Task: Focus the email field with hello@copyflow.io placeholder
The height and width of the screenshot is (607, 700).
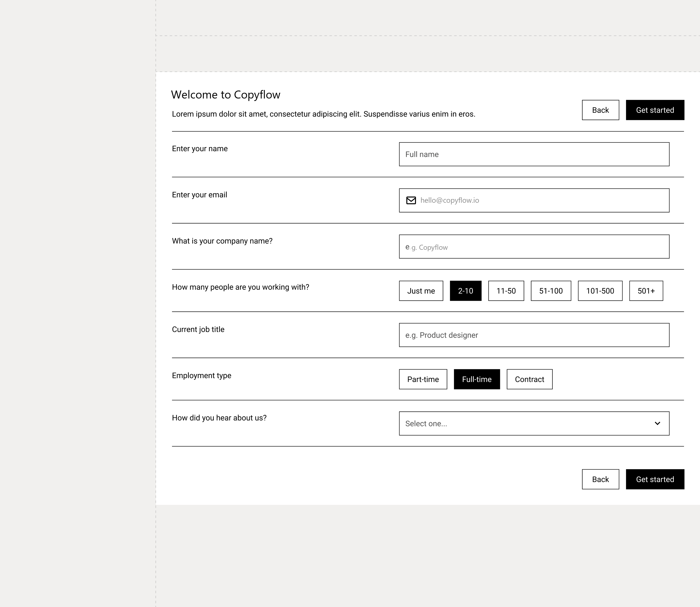Action: [x=534, y=200]
